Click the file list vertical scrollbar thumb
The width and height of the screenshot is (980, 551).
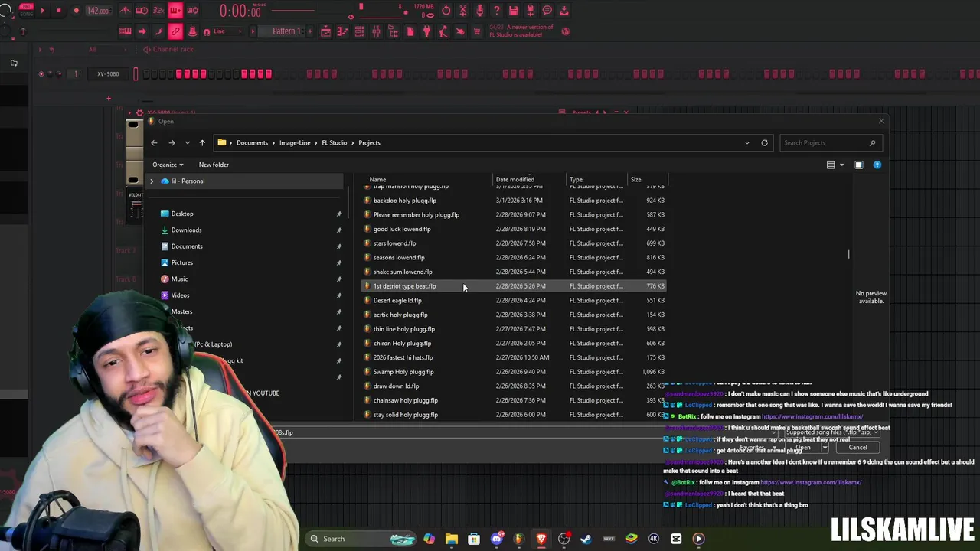(x=848, y=254)
